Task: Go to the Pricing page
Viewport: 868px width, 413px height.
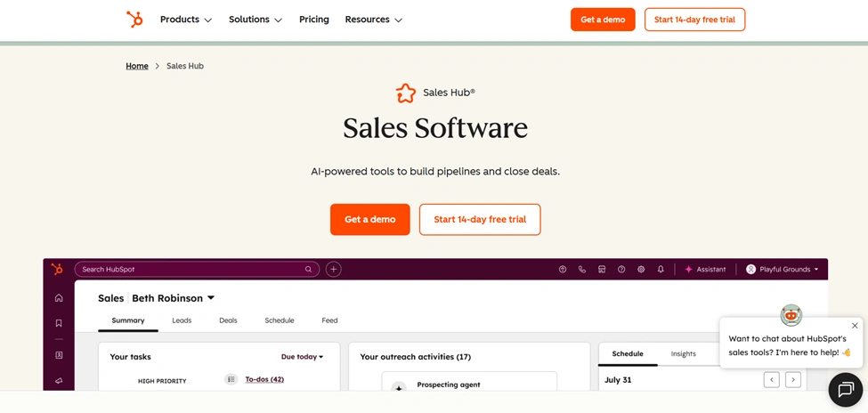Action: click(314, 20)
